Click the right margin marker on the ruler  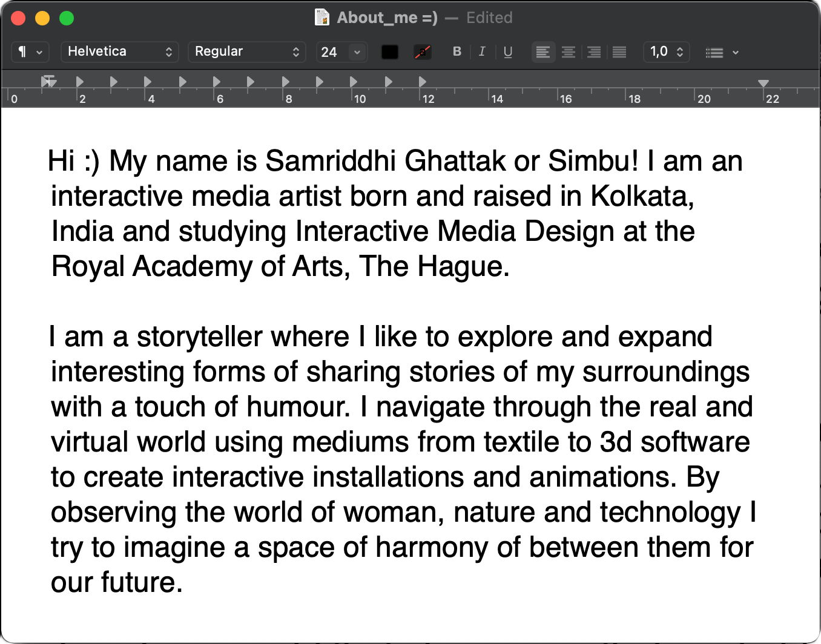[763, 83]
